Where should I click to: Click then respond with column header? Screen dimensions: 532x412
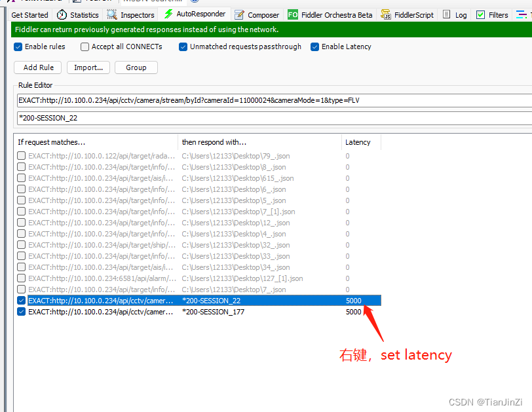tap(259, 142)
